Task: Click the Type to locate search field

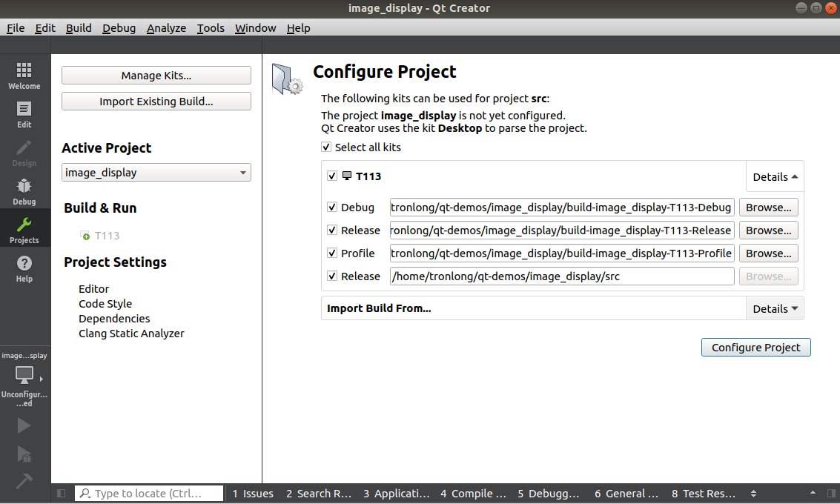Action: 149,494
